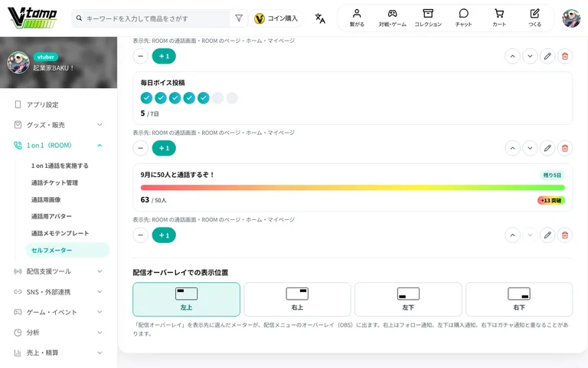588x368 pixels.
Task: Decrease 9月に50人と通話するぞ count with minus
Action: coord(141,235)
